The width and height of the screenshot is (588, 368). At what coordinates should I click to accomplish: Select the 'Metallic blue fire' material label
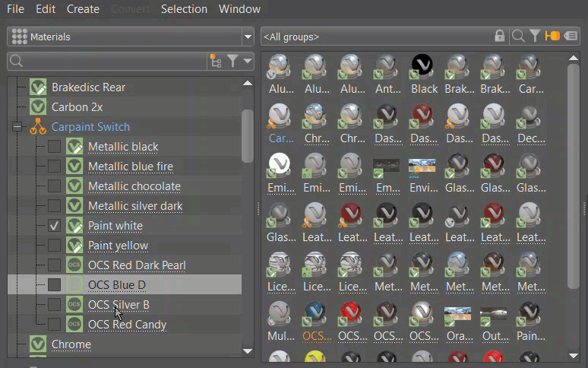[131, 167]
